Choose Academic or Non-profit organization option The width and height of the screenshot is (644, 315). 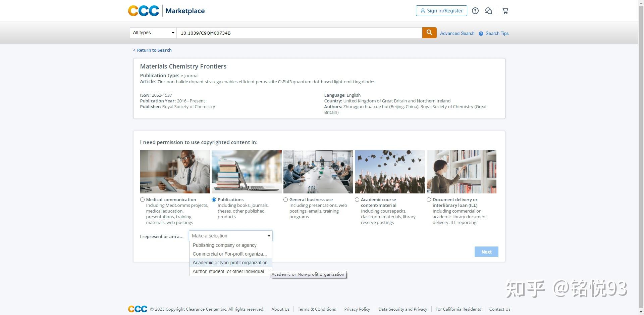[231, 263]
